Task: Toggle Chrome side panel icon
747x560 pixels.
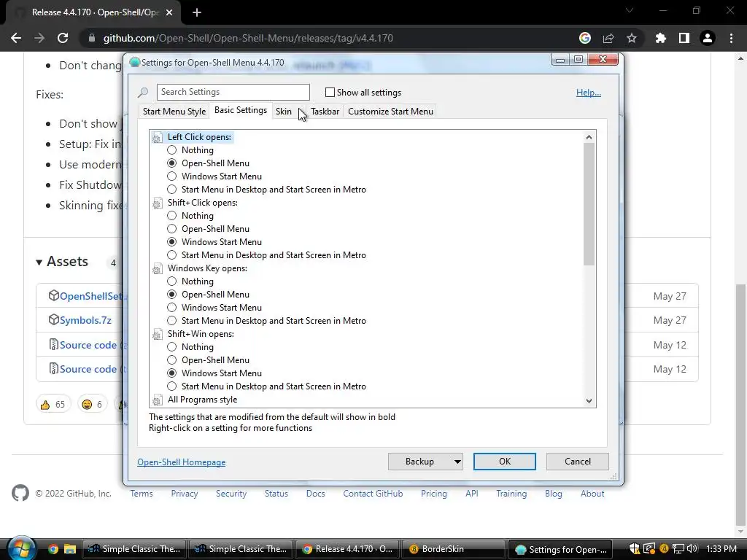Action: pyautogui.click(x=684, y=38)
